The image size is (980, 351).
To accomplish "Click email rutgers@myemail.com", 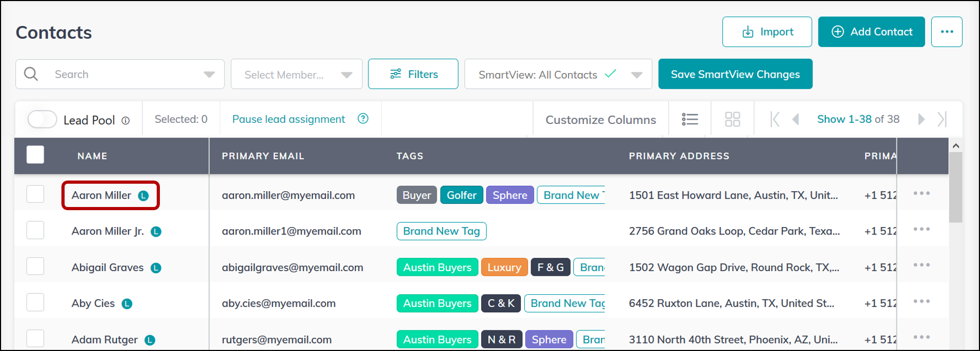I will point(277,340).
